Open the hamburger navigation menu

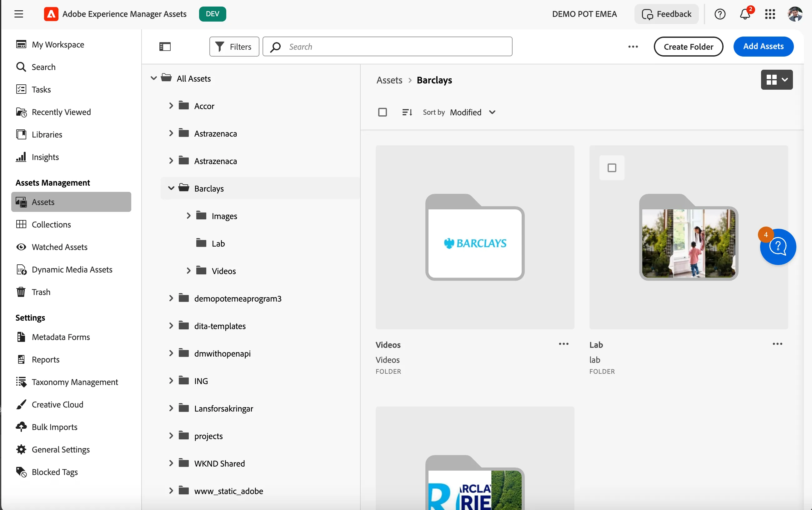click(x=19, y=14)
